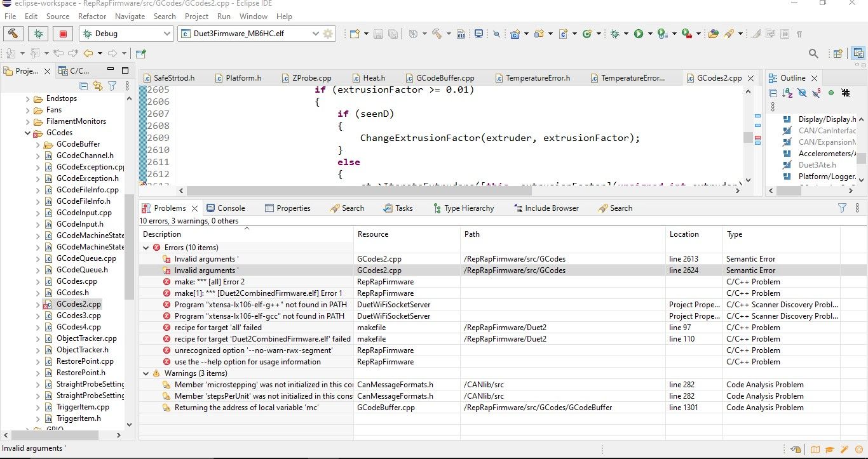Screen dimensions: 868x459
Task: Click the red error marker in overview ruler
Action: 757,138
